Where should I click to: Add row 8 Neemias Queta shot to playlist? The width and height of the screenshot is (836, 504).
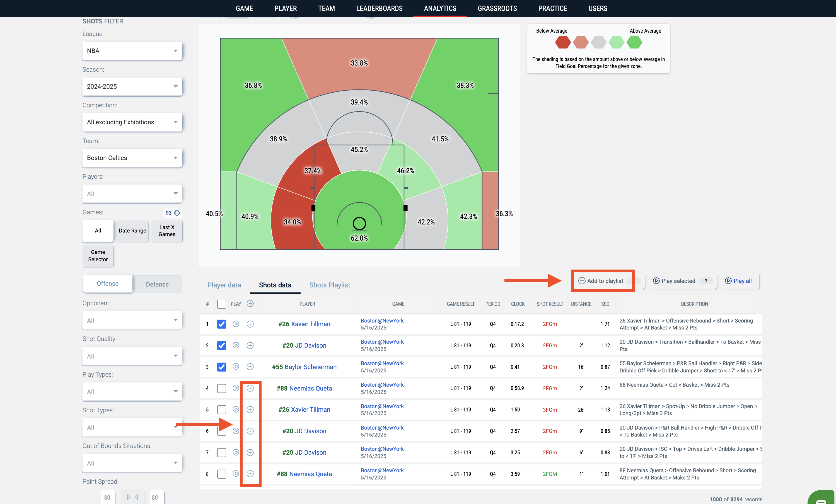pyautogui.click(x=250, y=473)
